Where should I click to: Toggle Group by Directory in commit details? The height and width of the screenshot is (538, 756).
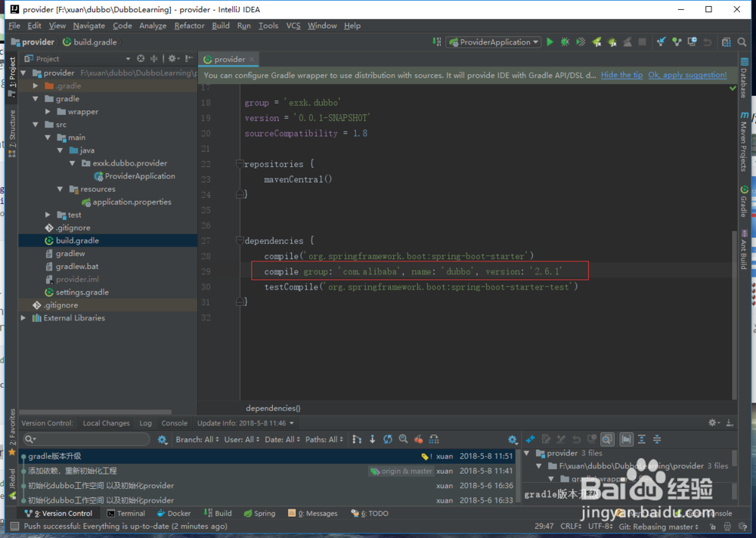pos(626,439)
